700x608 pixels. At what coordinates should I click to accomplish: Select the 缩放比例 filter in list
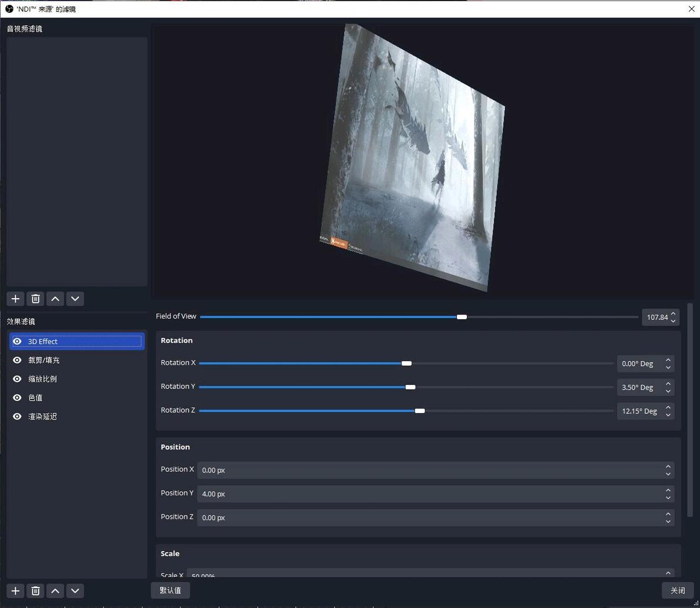(42, 379)
